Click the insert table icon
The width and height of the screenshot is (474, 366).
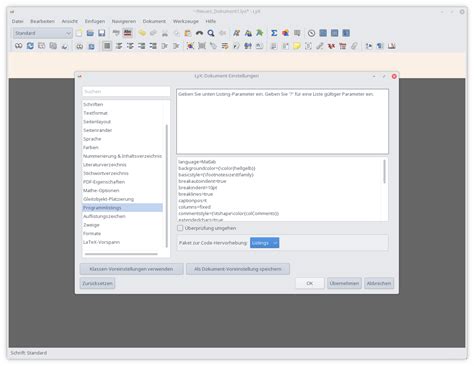point(297,33)
